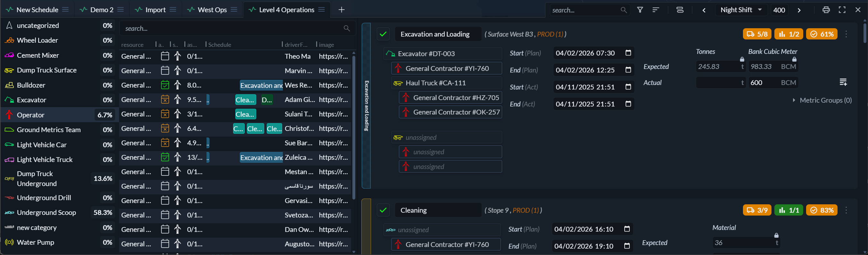This screenshot has width=868, height=255.
Task: Click the Excavation and Loading vertical color bar
Action: (x=366, y=106)
